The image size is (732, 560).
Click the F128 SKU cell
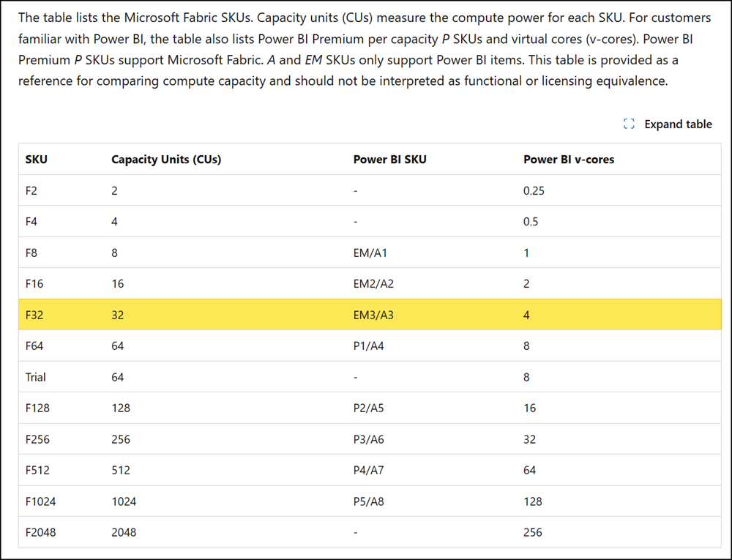click(37, 408)
